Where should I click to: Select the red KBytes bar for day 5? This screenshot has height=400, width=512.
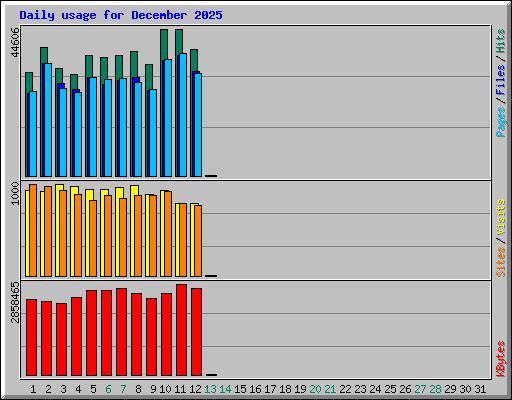tap(91, 333)
